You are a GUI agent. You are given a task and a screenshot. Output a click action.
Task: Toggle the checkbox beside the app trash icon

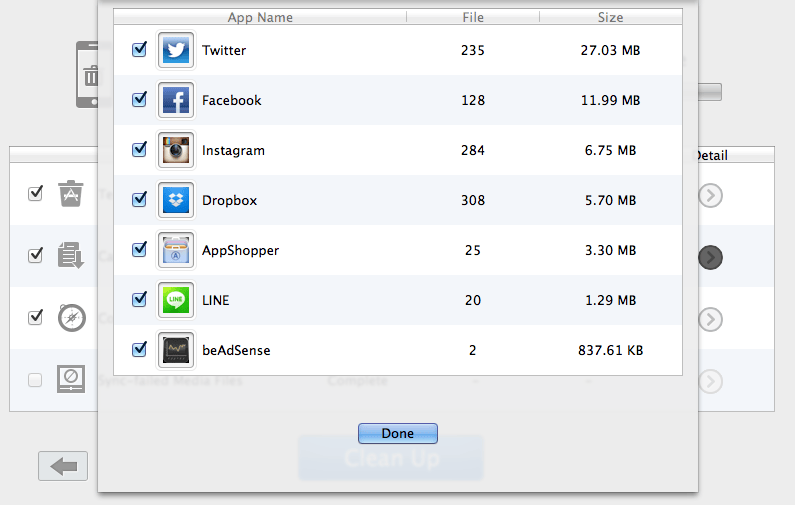pos(35,193)
